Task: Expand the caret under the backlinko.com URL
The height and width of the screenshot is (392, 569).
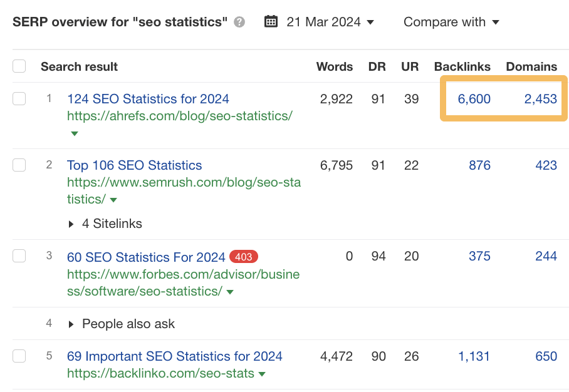Action: pyautogui.click(x=261, y=373)
